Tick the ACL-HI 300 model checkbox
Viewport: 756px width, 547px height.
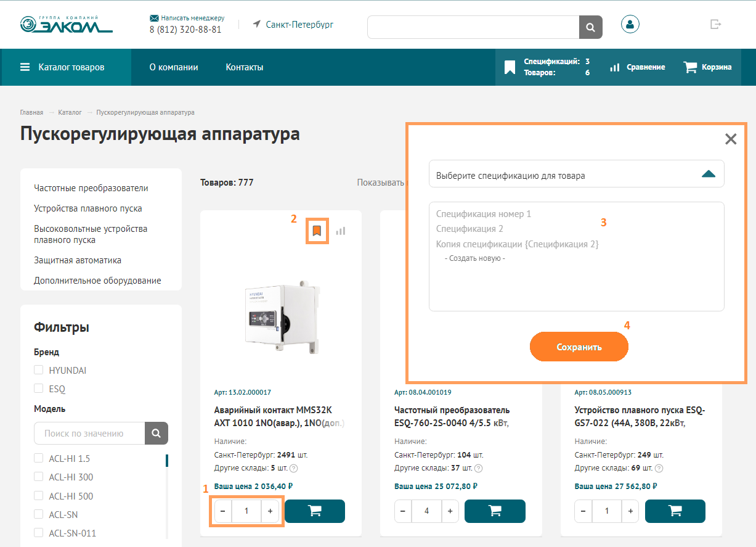coord(39,477)
